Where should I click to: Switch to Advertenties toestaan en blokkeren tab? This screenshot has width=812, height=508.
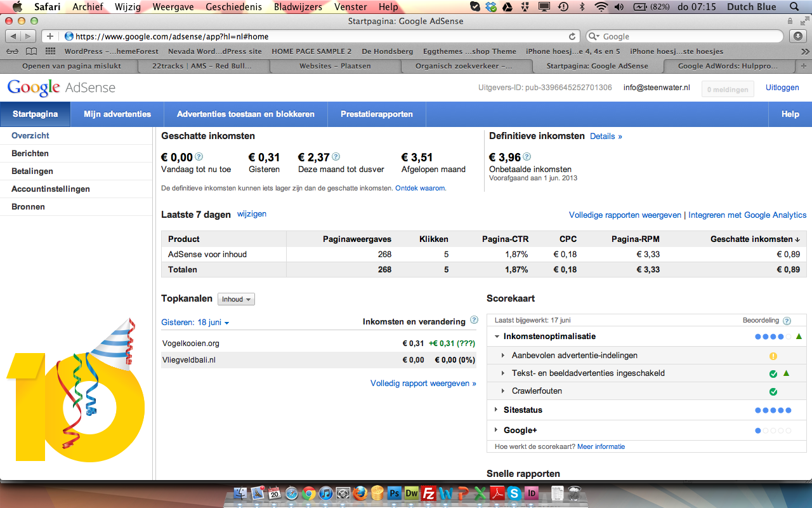246,114
